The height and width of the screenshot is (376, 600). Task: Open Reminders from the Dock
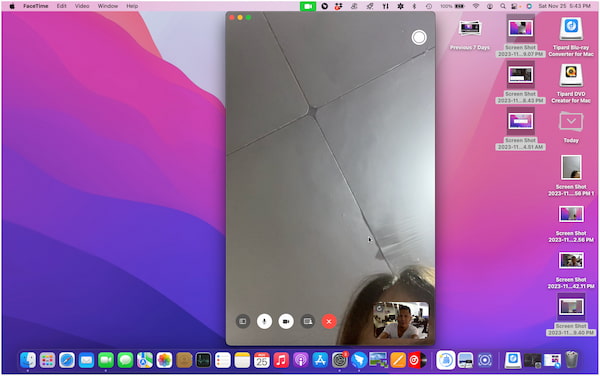tap(223, 360)
